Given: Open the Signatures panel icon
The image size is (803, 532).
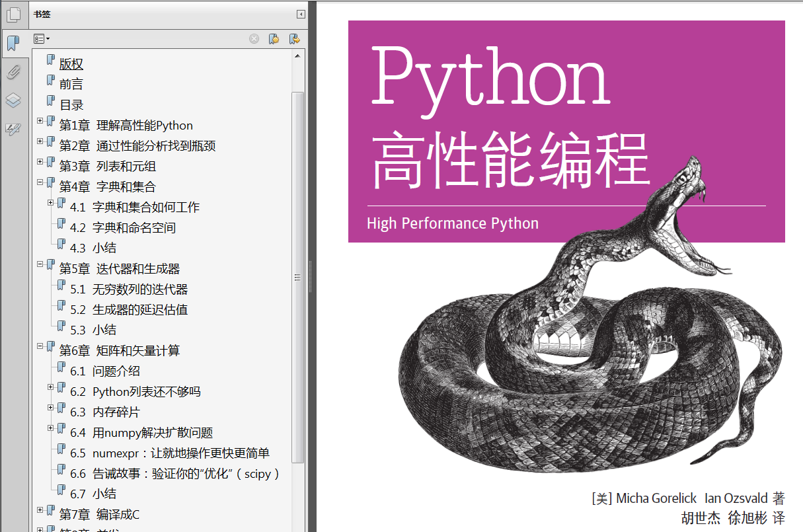Looking at the screenshot, I should 14,129.
